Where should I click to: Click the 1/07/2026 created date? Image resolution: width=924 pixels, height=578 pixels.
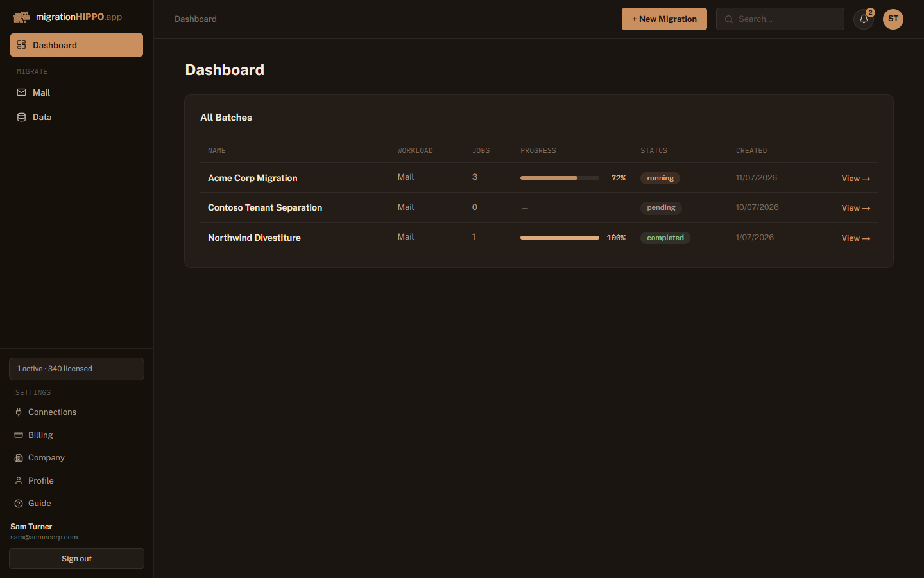pos(755,238)
